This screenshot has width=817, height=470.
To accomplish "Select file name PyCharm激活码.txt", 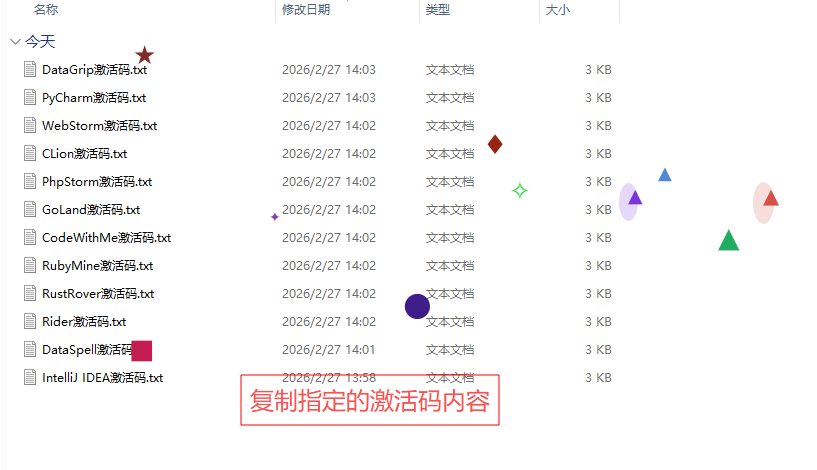I will (94, 98).
